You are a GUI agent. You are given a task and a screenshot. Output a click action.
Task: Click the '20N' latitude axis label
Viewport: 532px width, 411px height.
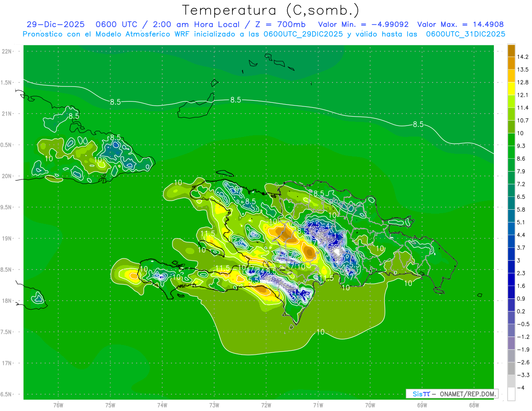[7, 176]
